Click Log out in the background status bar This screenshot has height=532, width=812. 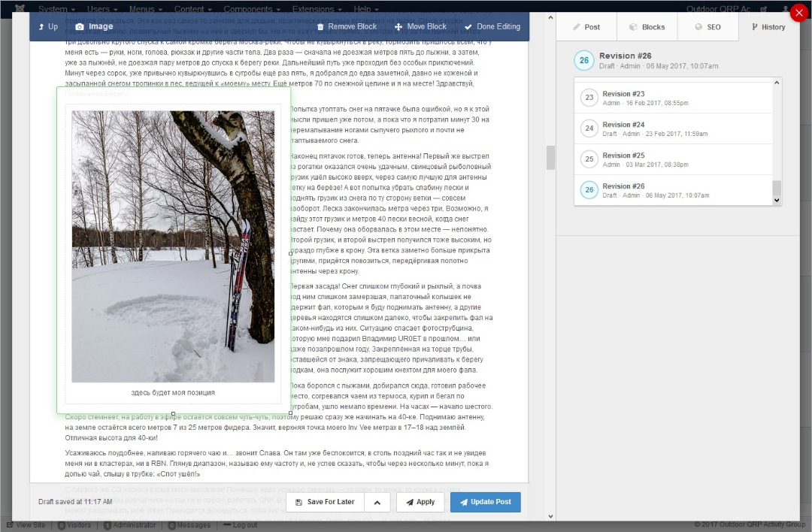click(x=241, y=524)
